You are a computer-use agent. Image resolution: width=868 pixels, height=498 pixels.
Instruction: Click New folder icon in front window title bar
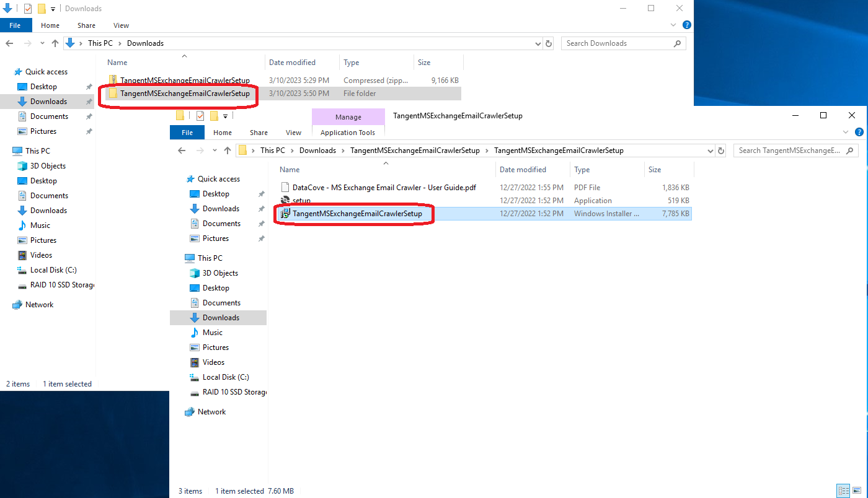214,116
